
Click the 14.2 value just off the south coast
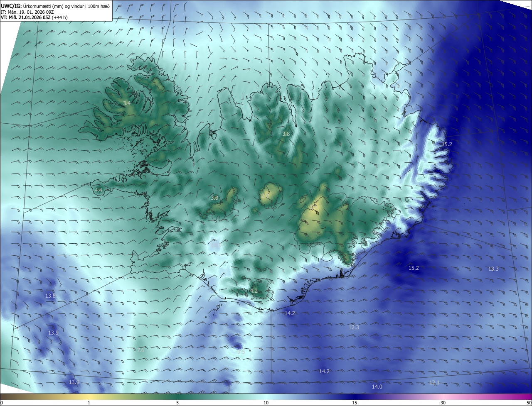[x=290, y=313]
